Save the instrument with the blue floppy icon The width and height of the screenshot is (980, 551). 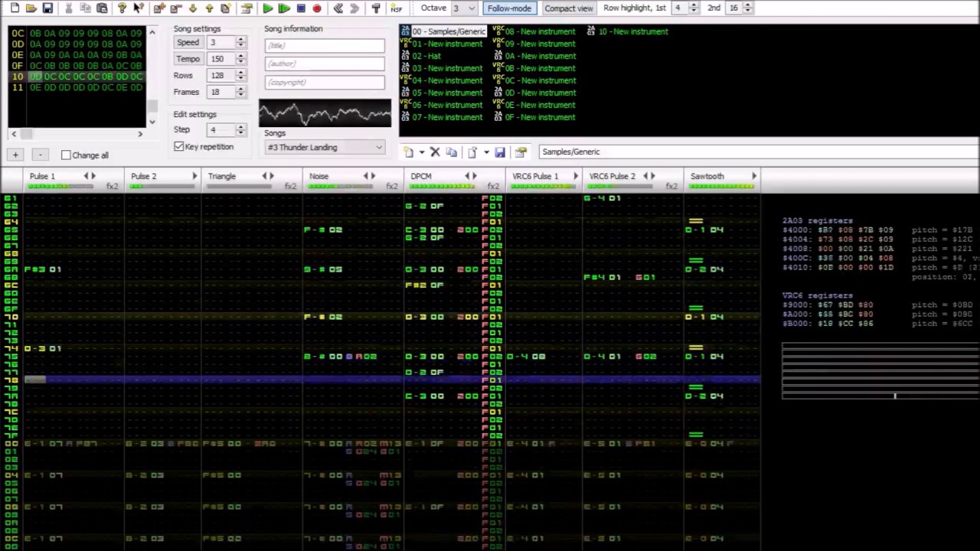click(500, 152)
